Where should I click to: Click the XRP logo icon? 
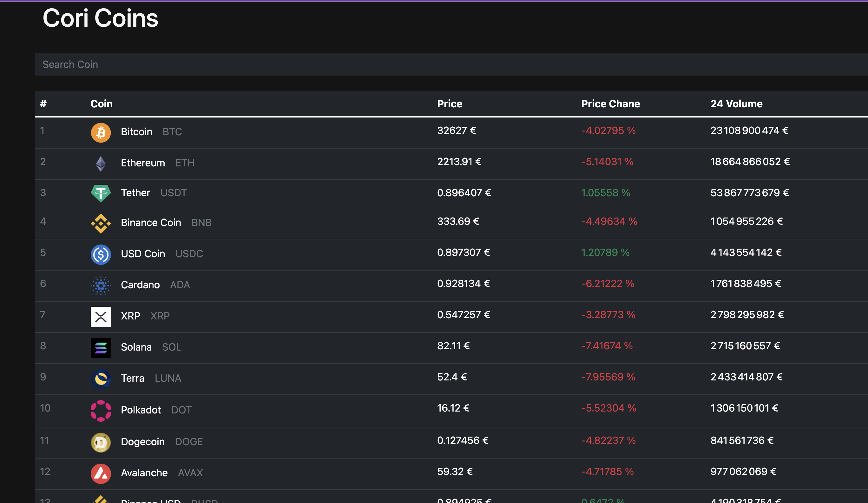[x=101, y=317]
